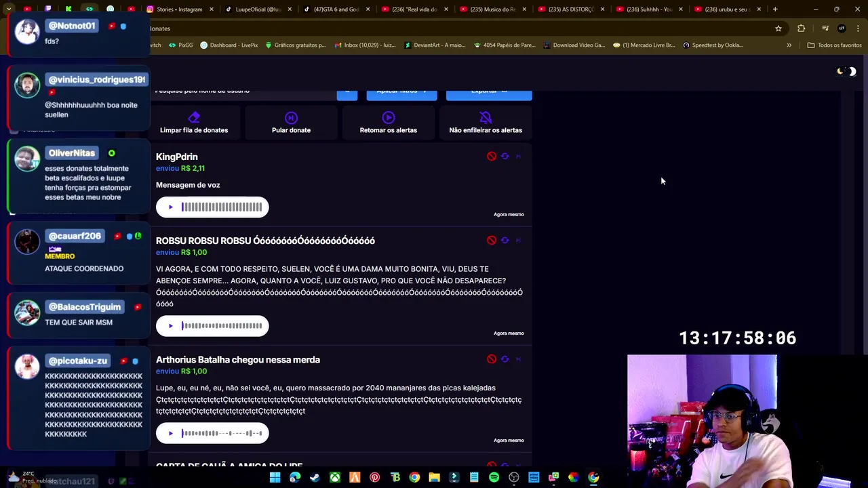Replay the Arthorius Batalha donation alert
The image size is (868, 488).
point(505,359)
